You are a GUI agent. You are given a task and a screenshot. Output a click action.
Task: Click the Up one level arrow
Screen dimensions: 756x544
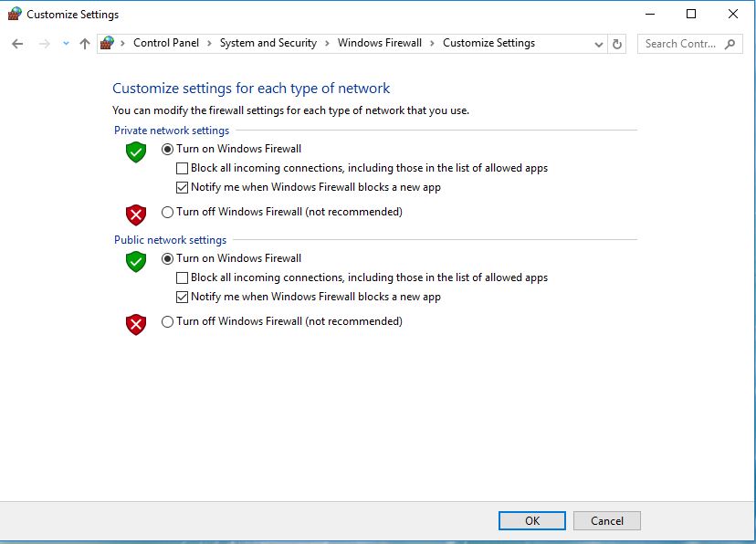[85, 44]
